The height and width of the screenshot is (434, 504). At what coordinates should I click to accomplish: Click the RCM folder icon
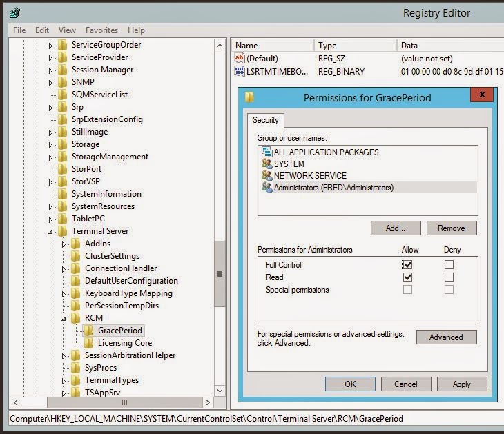(75, 318)
